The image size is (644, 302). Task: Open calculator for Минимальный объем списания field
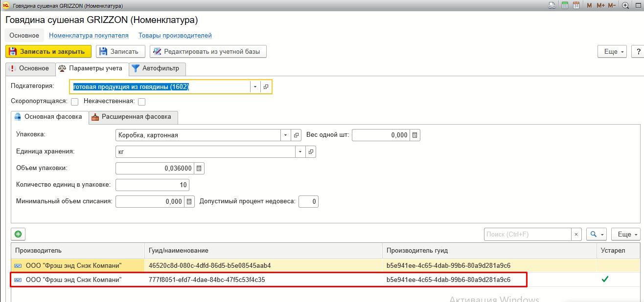[189, 201]
